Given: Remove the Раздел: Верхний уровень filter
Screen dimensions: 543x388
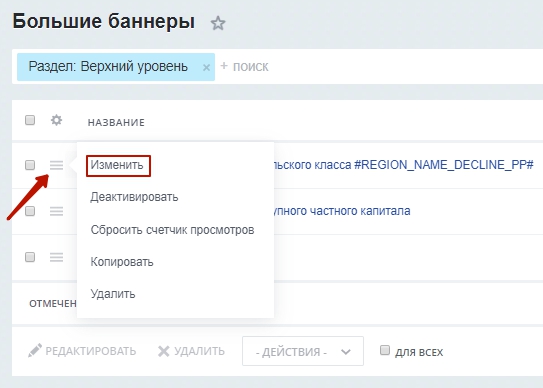Looking at the screenshot, I should 206,67.
